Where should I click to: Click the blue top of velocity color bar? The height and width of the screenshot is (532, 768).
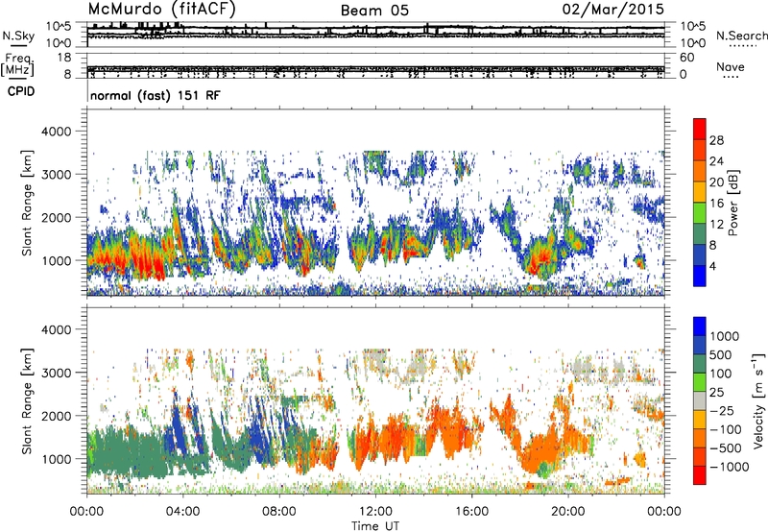[x=700, y=326]
